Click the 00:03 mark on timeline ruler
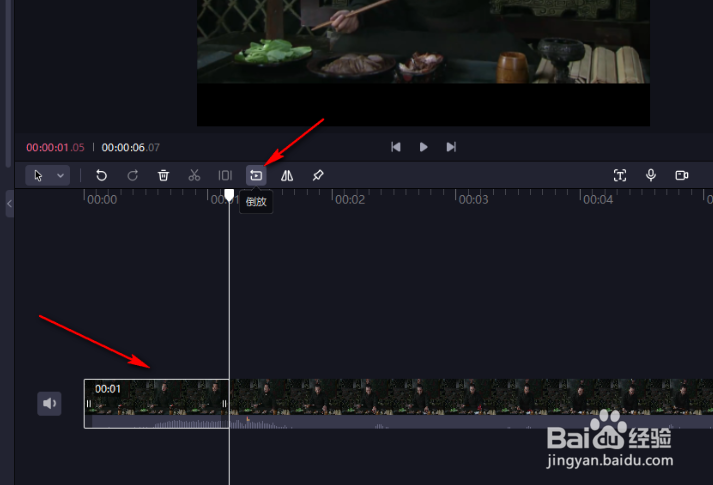This screenshot has width=713, height=485. point(473,200)
